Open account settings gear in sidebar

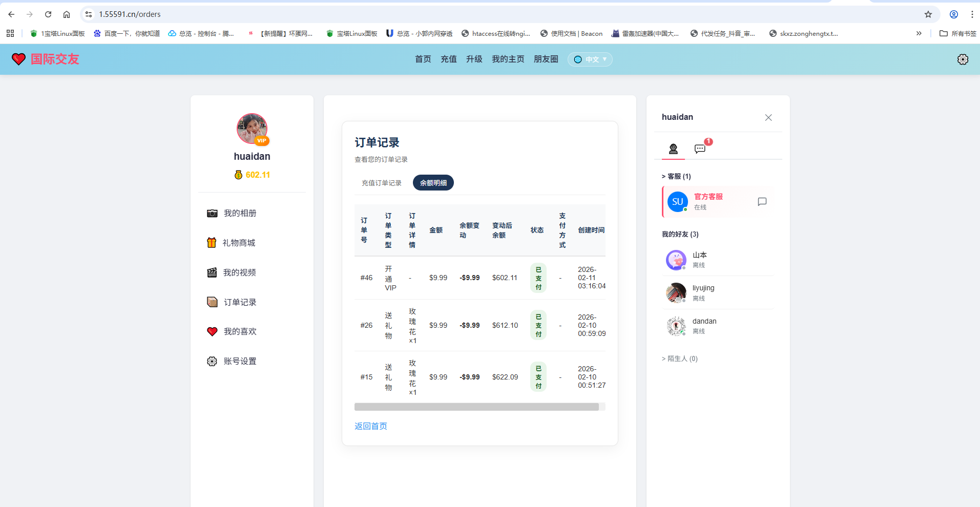click(212, 361)
